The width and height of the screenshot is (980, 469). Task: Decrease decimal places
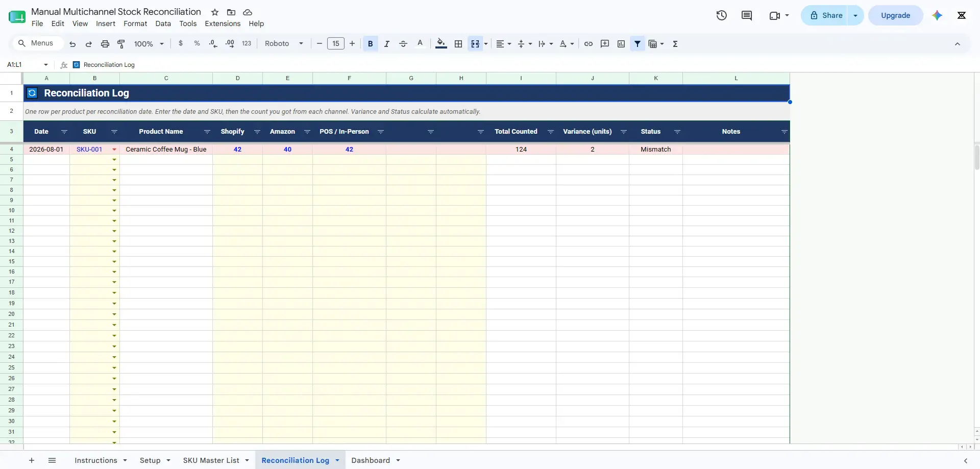[x=213, y=44]
